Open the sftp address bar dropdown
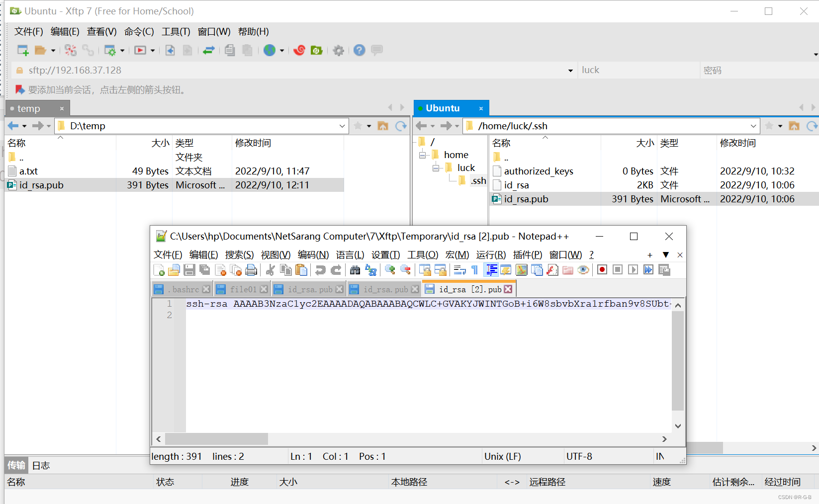This screenshot has height=504, width=819. (x=570, y=71)
